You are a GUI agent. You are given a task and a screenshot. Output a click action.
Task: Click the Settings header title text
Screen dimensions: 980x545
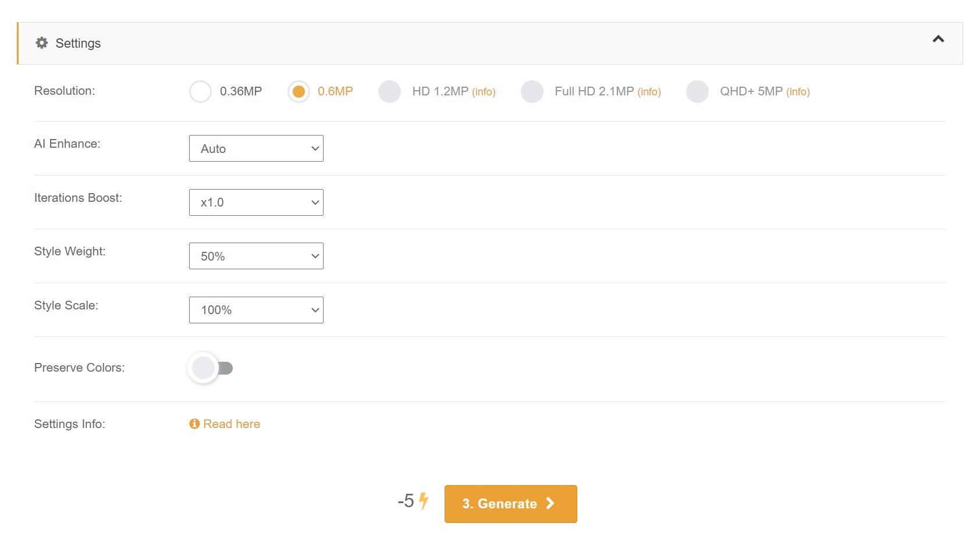[78, 43]
